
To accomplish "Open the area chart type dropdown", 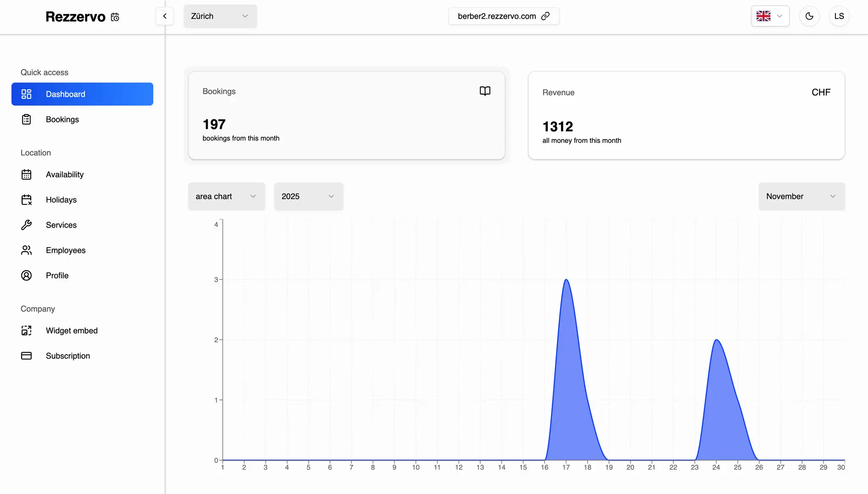I will (226, 196).
